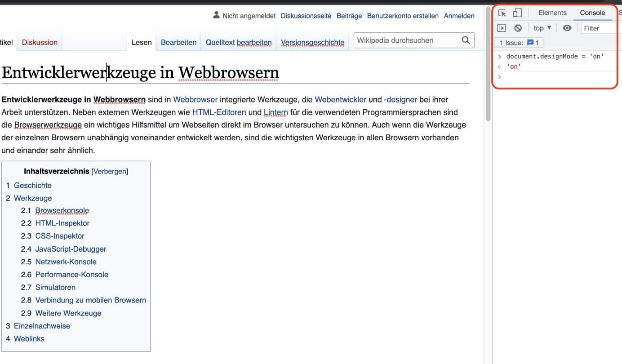This screenshot has height=364, width=622.
Task: Click the 'on' console result line
Action: pyautogui.click(x=514, y=67)
